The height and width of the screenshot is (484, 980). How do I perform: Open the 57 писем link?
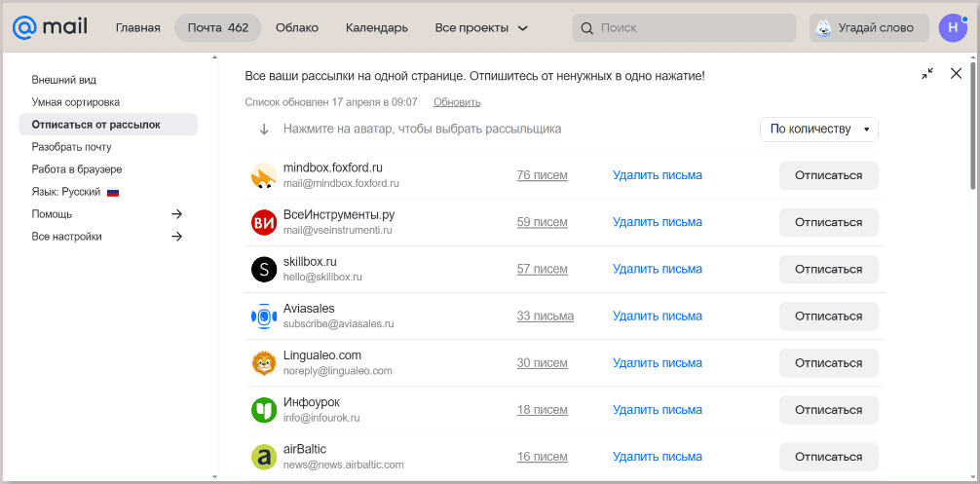tap(542, 269)
